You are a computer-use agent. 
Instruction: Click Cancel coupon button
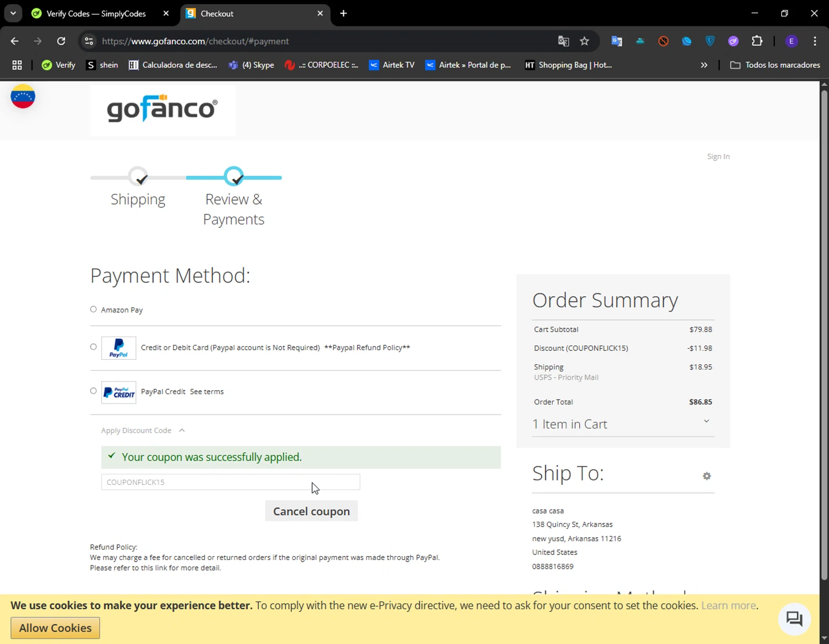coord(311,511)
